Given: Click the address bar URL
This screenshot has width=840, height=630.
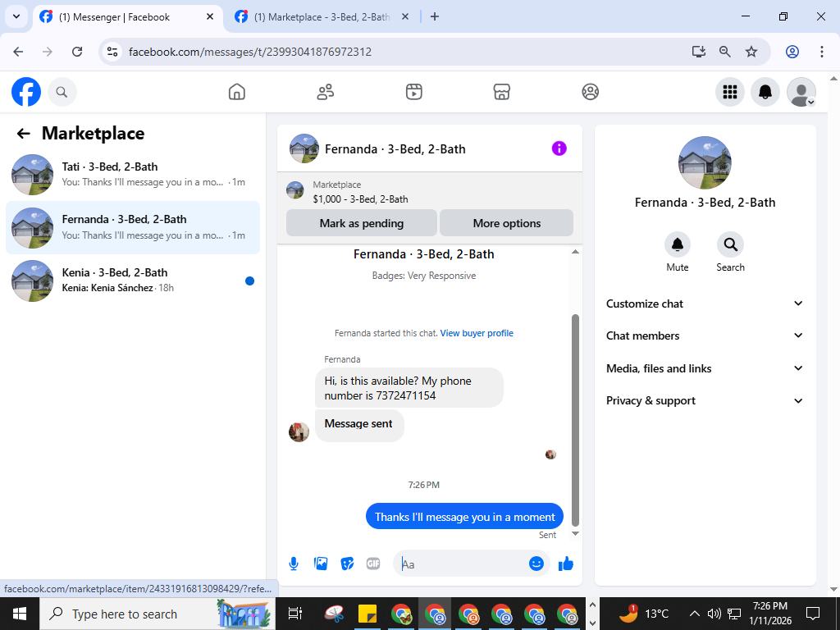Looking at the screenshot, I should coord(250,52).
